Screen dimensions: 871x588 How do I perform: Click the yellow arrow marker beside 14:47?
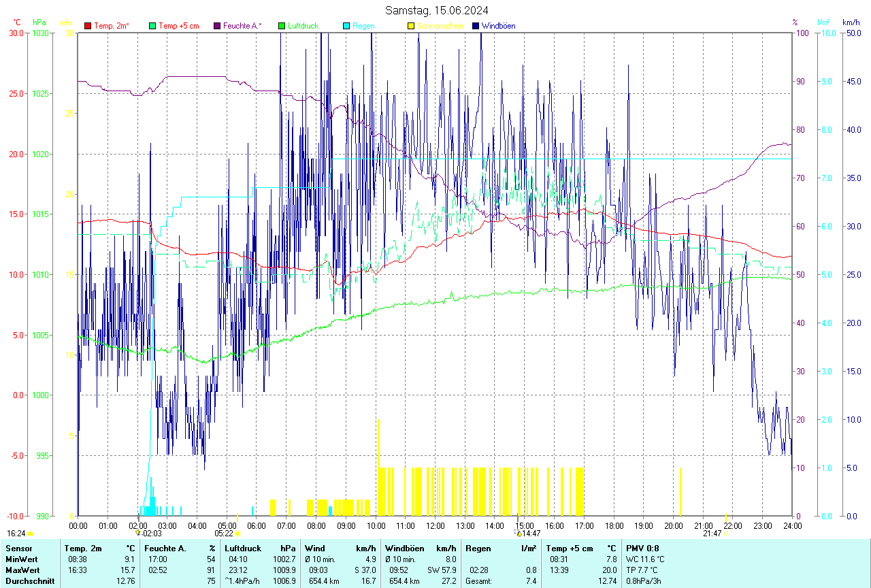point(519,534)
